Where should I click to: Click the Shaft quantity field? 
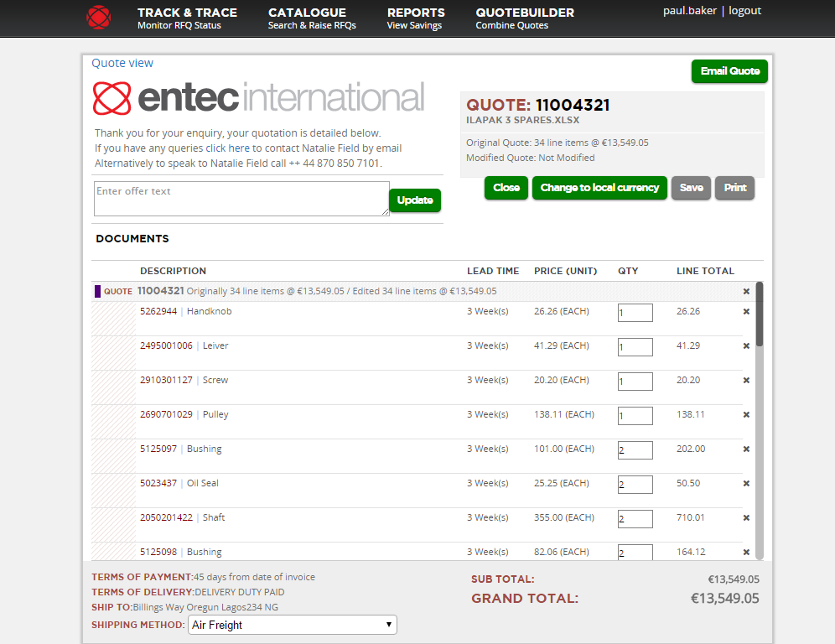pyautogui.click(x=635, y=519)
